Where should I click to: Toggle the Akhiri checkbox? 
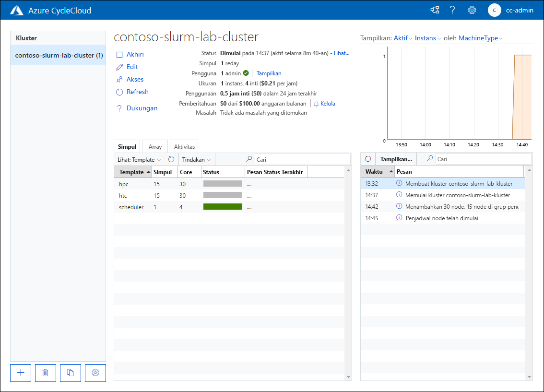point(120,54)
